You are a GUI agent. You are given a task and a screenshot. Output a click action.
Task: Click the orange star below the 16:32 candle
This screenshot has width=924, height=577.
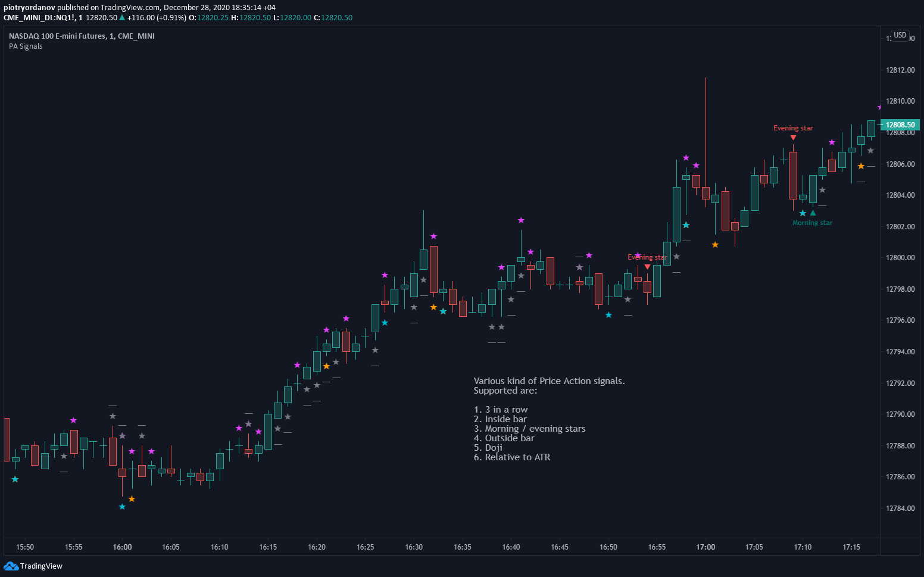[x=433, y=307]
